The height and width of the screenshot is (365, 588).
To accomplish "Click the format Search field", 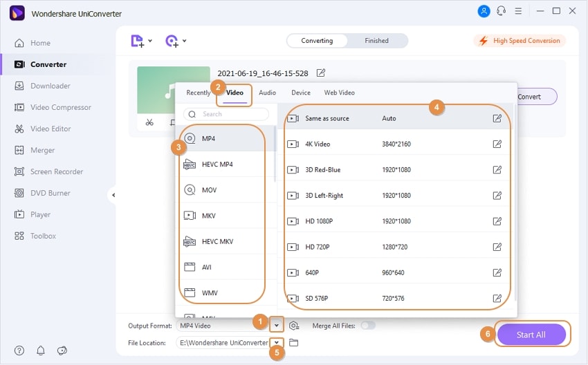I will click(226, 114).
